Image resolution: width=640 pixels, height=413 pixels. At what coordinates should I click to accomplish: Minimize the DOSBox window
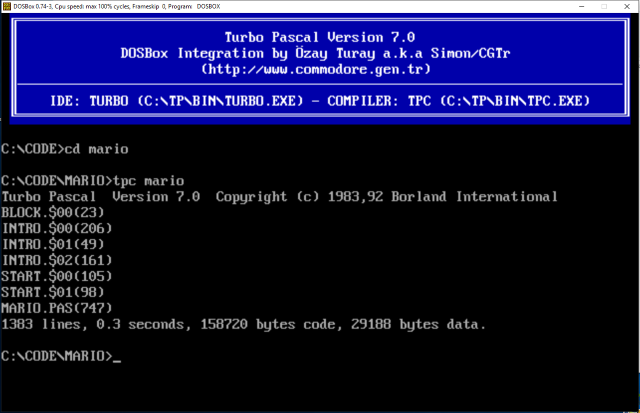point(581,6)
